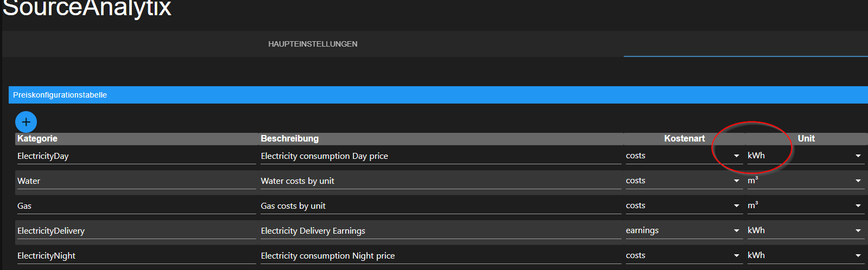Screen dimensions: 868x270
Task: Open Unit dropdown for ElectricityDelivery row
Action: coord(804,230)
